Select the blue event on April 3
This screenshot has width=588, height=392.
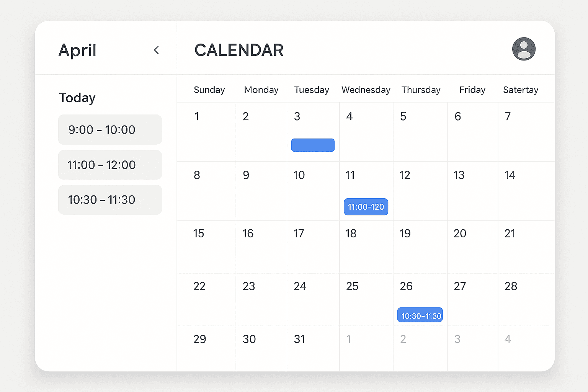(x=313, y=145)
